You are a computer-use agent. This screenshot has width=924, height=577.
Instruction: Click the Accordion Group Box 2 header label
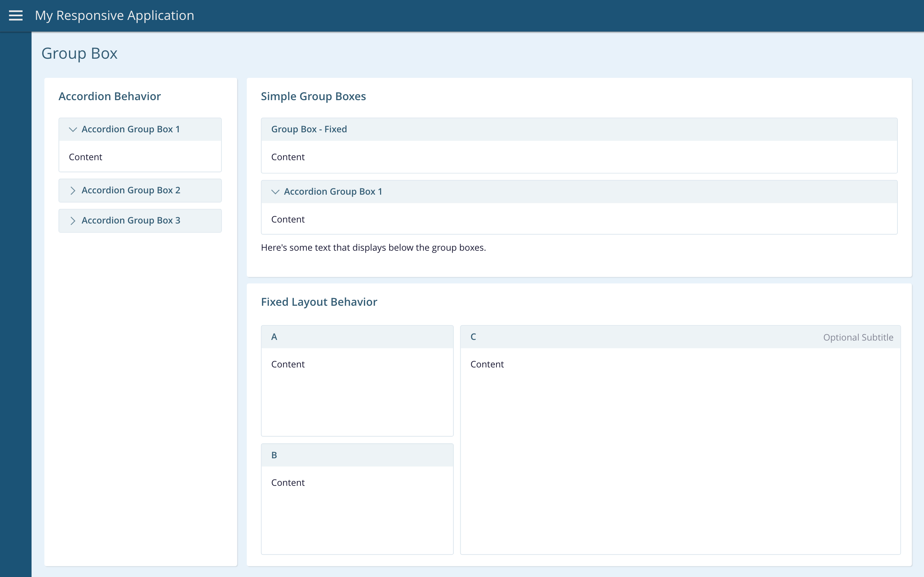point(131,190)
